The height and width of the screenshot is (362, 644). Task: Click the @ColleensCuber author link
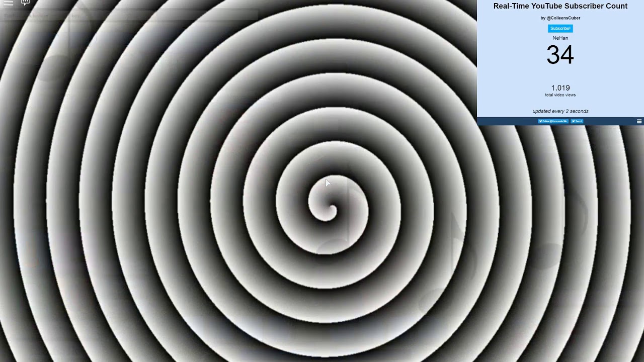563,18
